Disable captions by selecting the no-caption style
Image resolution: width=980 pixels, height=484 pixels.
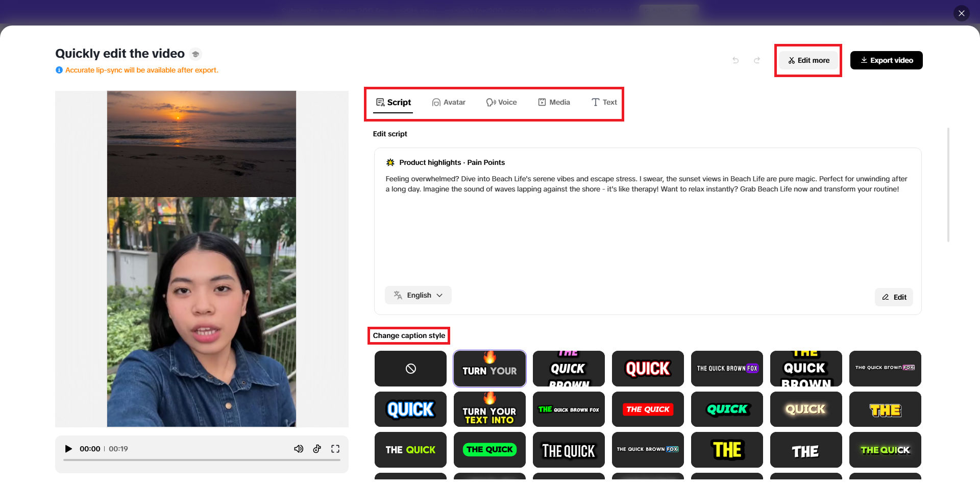point(410,368)
